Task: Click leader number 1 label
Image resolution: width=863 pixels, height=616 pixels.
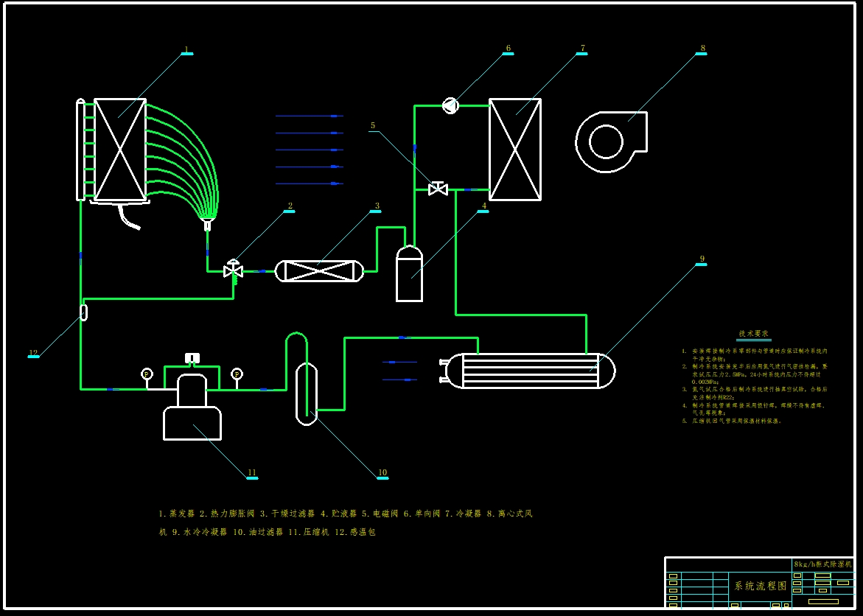Action: pos(186,49)
